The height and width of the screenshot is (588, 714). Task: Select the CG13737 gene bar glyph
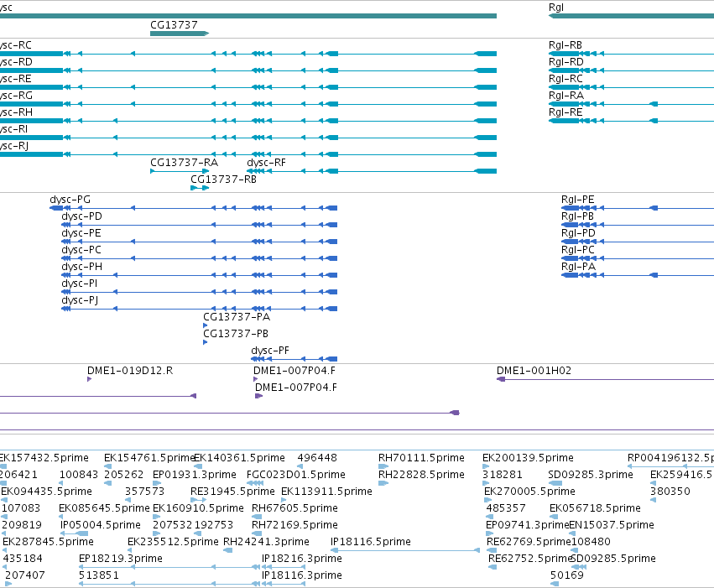tap(180, 34)
